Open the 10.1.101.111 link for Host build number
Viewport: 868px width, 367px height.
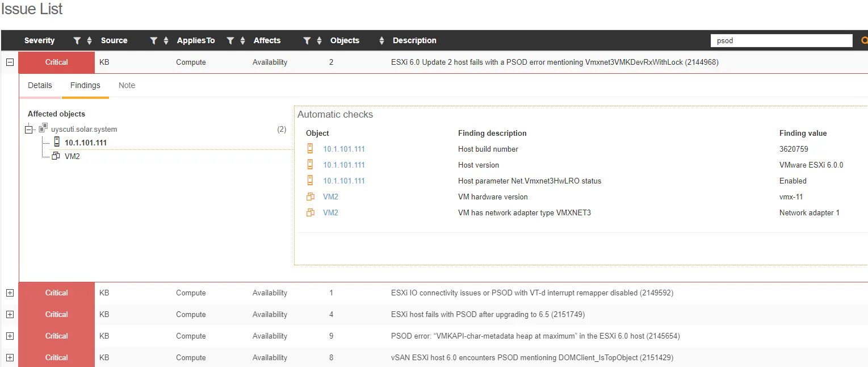click(x=344, y=149)
